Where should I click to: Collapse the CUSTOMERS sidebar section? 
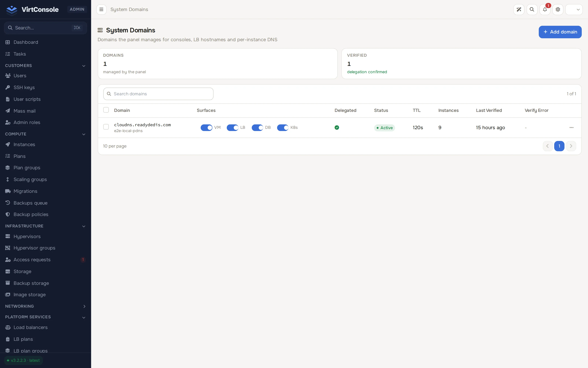(x=45, y=66)
